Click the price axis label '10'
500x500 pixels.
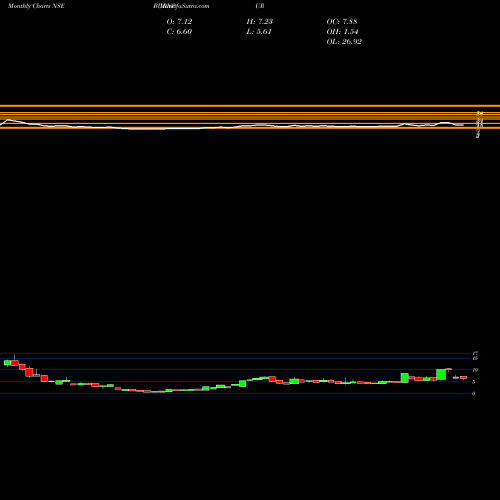pyautogui.click(x=475, y=370)
